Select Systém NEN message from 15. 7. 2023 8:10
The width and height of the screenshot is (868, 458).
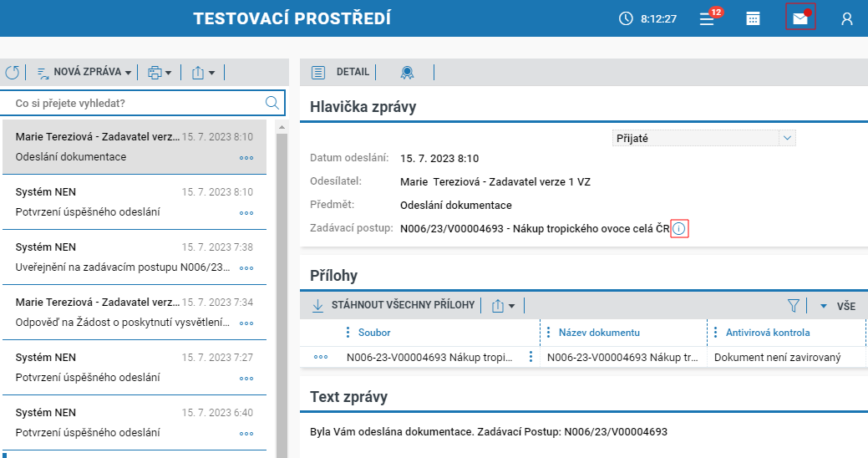(135, 202)
